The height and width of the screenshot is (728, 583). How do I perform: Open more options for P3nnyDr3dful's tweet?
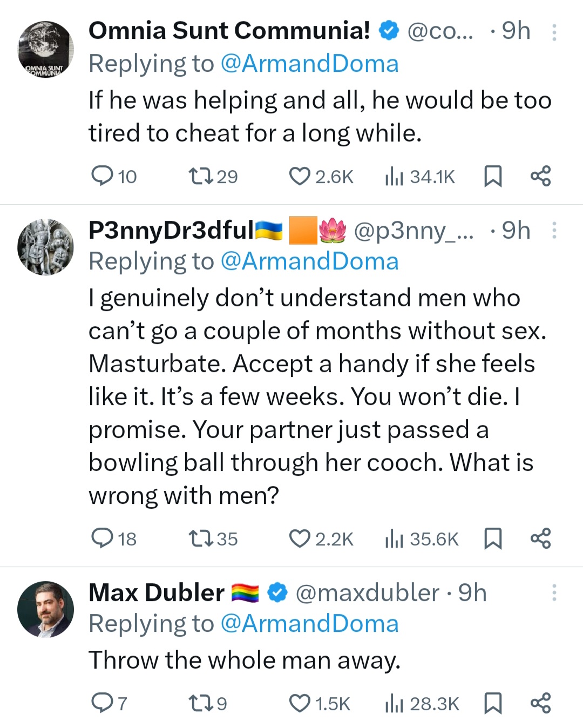[554, 231]
